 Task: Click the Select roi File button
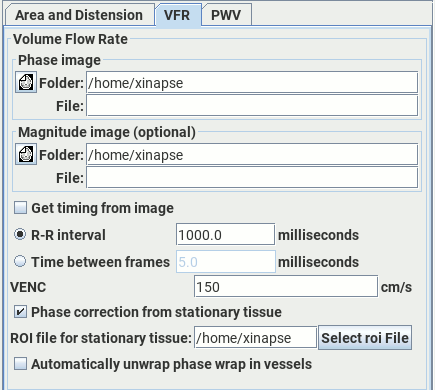pyautogui.click(x=365, y=338)
